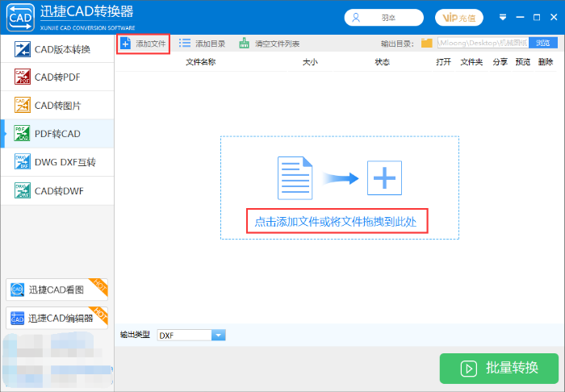565x392 pixels.
Task: Click the play icon on 批量转换
Action: (469, 369)
